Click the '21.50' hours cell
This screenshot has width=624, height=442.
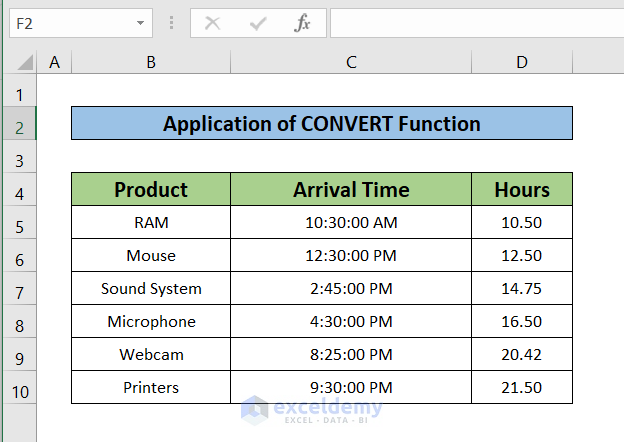pos(522,387)
